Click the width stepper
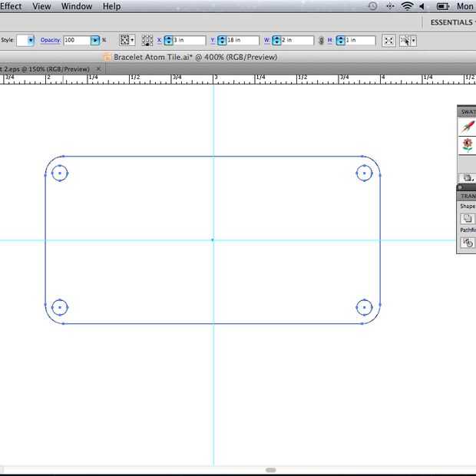The image size is (476, 476). pyautogui.click(x=276, y=40)
